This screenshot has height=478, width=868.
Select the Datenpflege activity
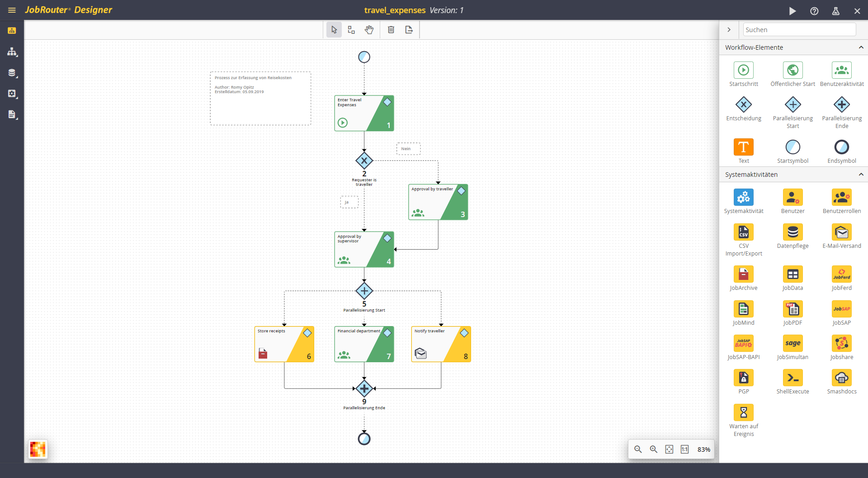pyautogui.click(x=793, y=236)
